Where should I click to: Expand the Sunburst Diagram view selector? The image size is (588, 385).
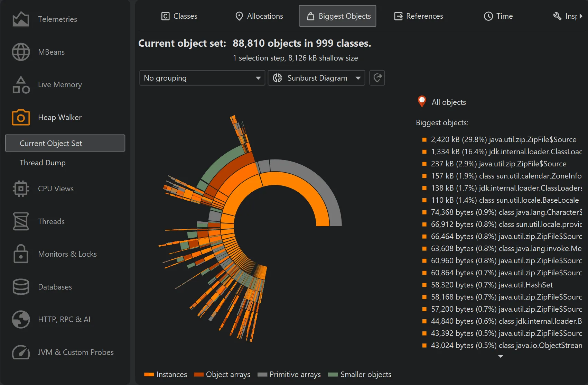(316, 78)
